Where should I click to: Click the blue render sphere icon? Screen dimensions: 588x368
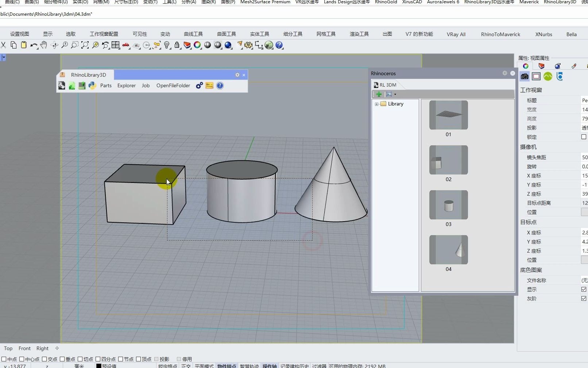coord(228,45)
